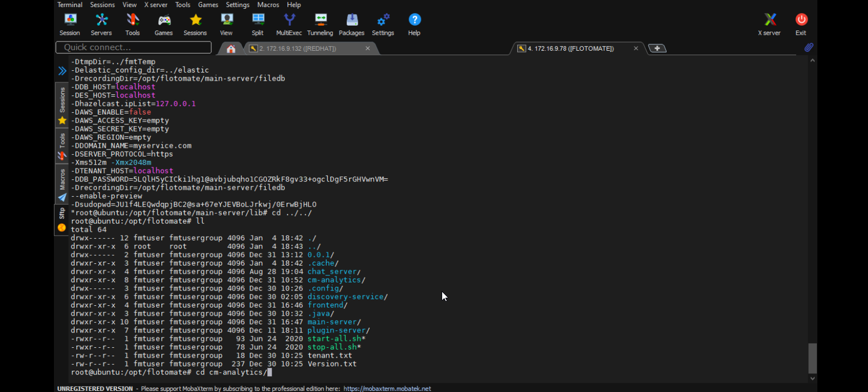Open the Packages toolbar icon
Image resolution: width=868 pixels, height=392 pixels.
coord(352,25)
